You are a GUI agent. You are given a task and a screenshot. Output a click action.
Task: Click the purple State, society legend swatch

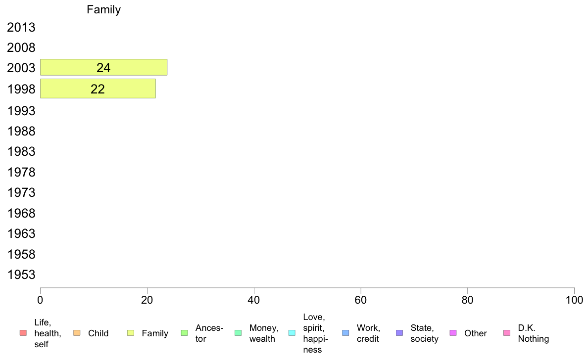[x=399, y=333]
